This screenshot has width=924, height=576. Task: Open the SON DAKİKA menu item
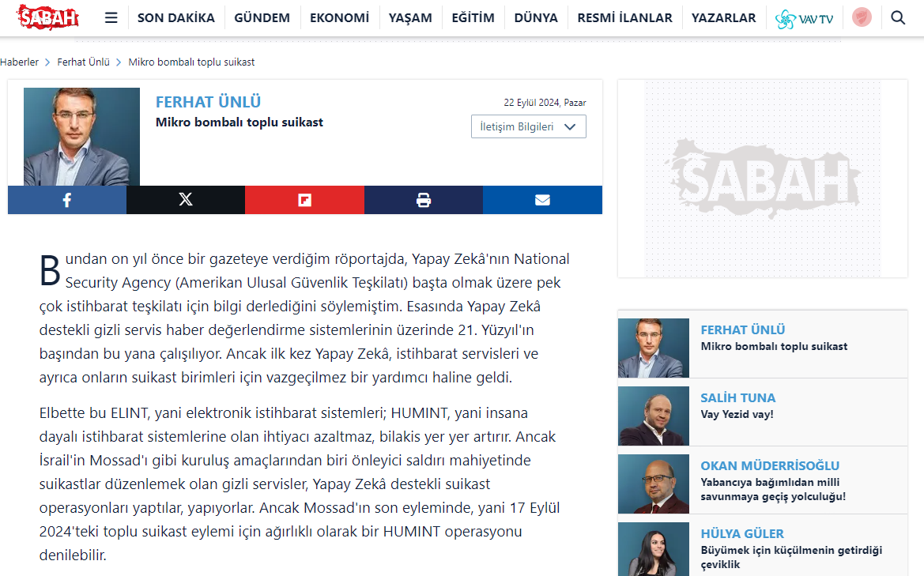[176, 17]
